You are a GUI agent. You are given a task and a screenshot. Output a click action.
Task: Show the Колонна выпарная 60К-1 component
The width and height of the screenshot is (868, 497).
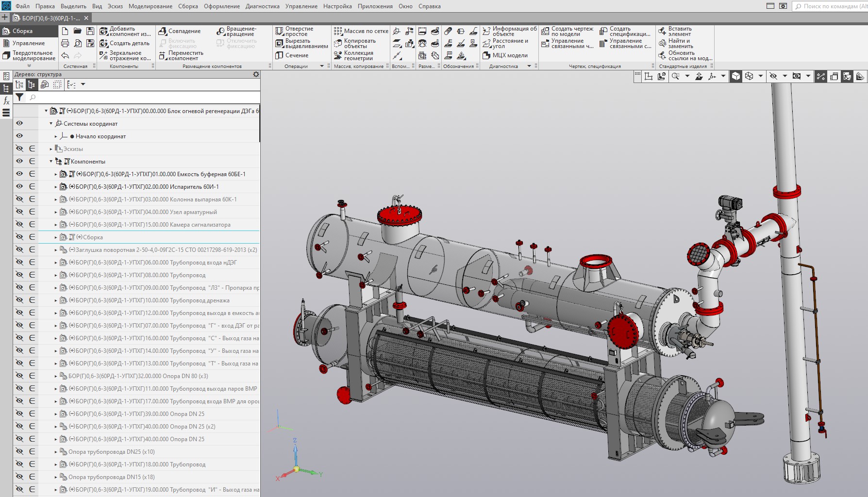pyautogui.click(x=19, y=199)
